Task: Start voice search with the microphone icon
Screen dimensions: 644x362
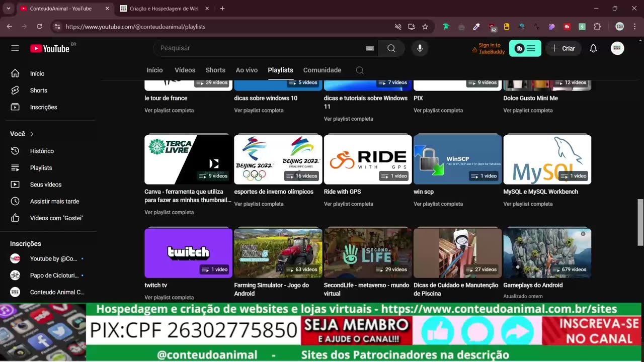Action: click(420, 48)
